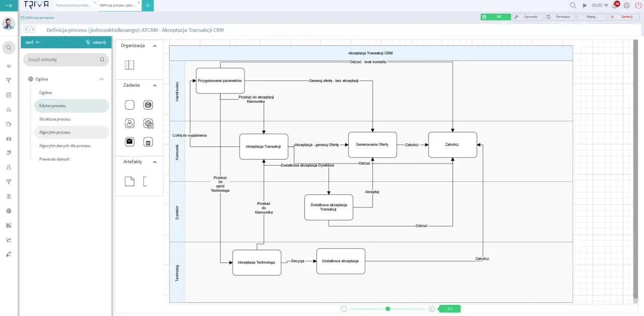Viewport: 644px width, 316px height.
Task: Collapse the Ogólne tree group chevron
Action: click(x=102, y=79)
